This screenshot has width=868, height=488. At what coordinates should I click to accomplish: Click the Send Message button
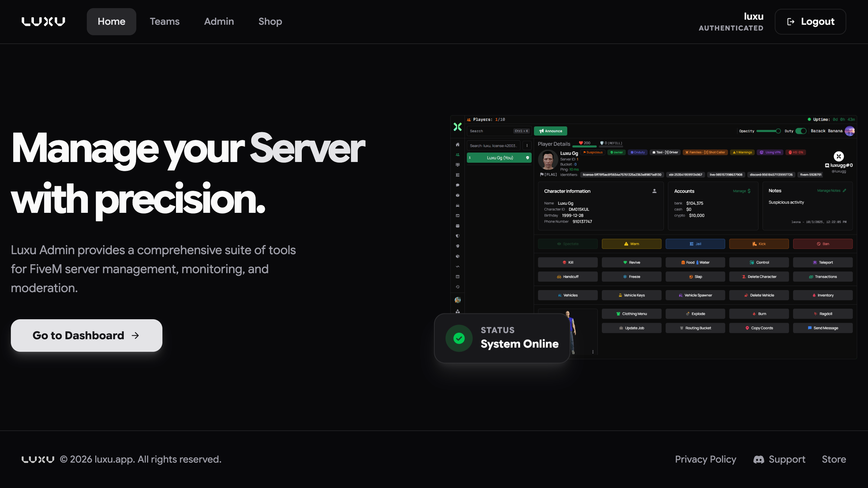(823, 328)
